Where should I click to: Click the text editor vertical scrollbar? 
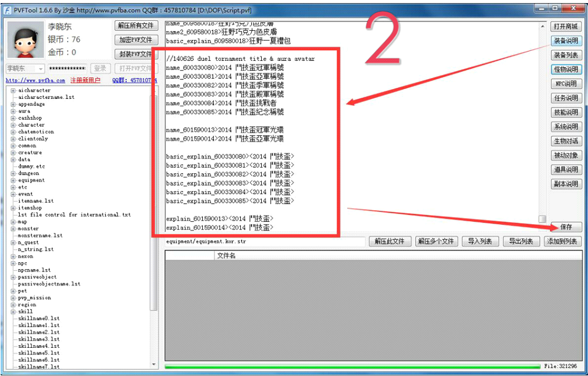[542, 123]
